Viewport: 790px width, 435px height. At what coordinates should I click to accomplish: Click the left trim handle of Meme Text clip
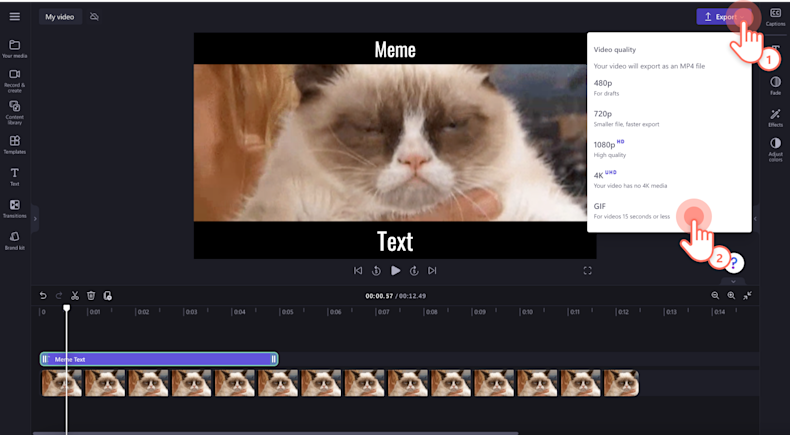[45, 359]
